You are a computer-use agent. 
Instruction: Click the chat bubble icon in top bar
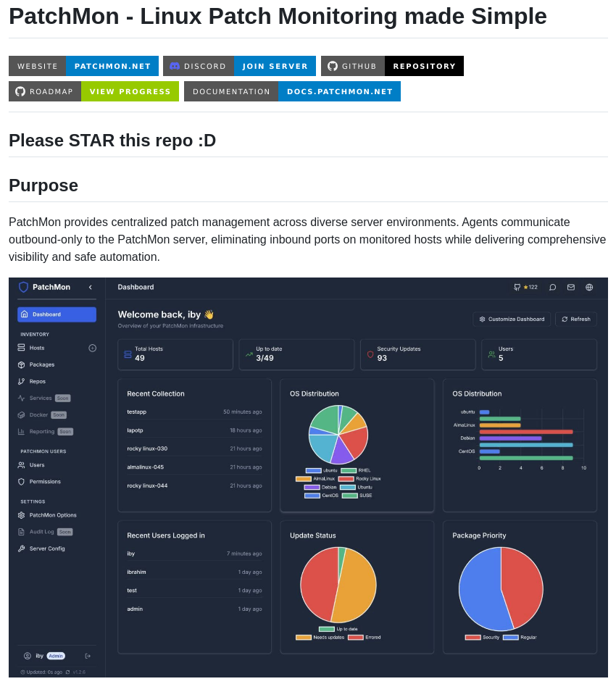[x=552, y=288]
